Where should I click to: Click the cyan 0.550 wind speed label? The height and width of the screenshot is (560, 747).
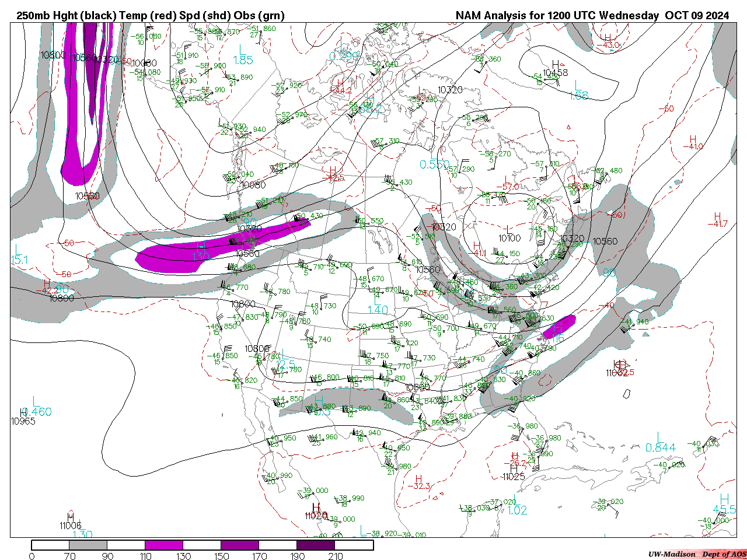click(435, 165)
